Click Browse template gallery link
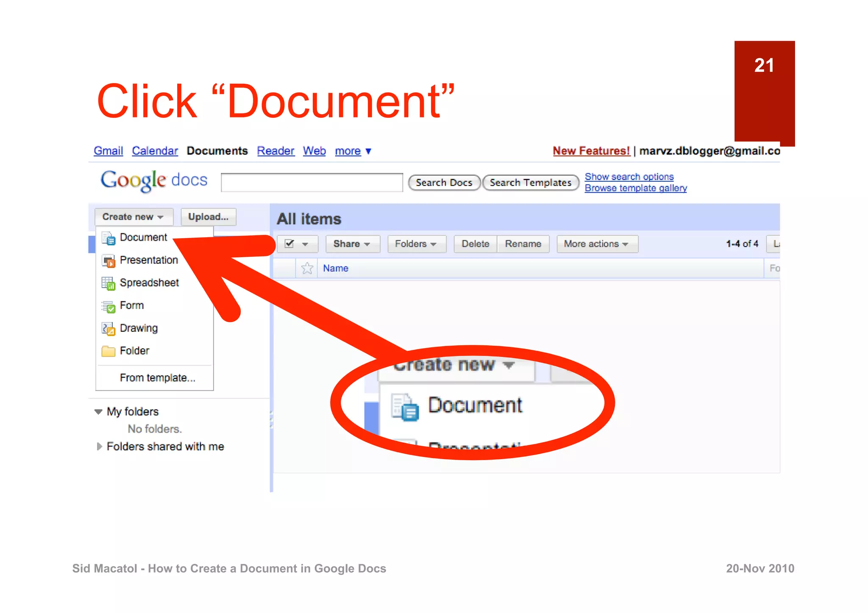 pyautogui.click(x=636, y=188)
